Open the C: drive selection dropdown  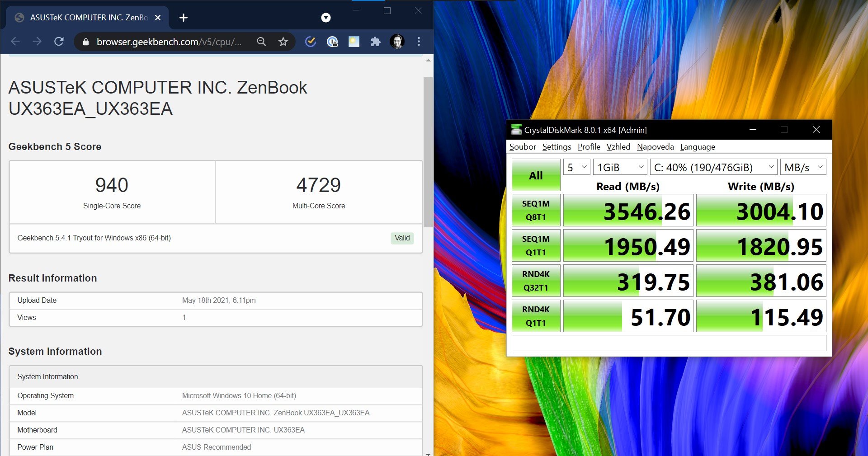713,167
